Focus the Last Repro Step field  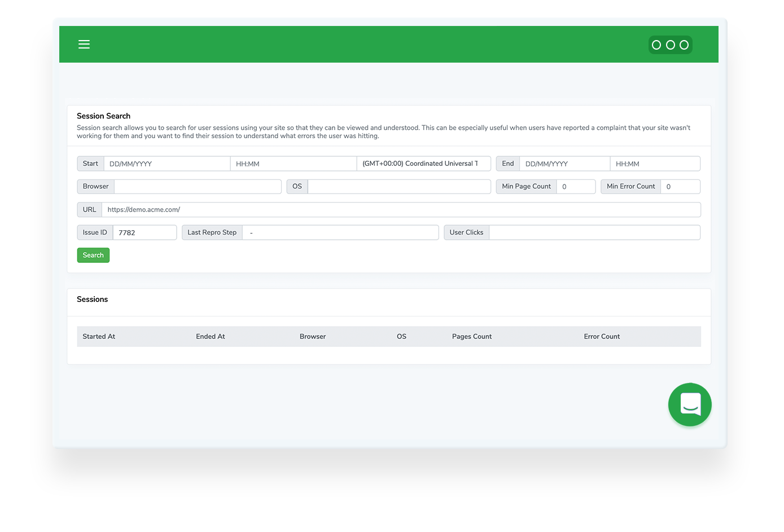(340, 232)
